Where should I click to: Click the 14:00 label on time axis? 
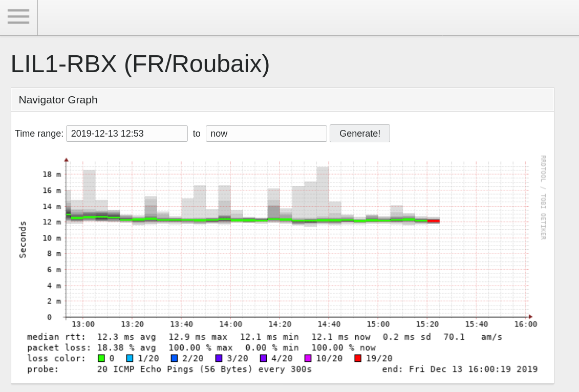coord(230,324)
